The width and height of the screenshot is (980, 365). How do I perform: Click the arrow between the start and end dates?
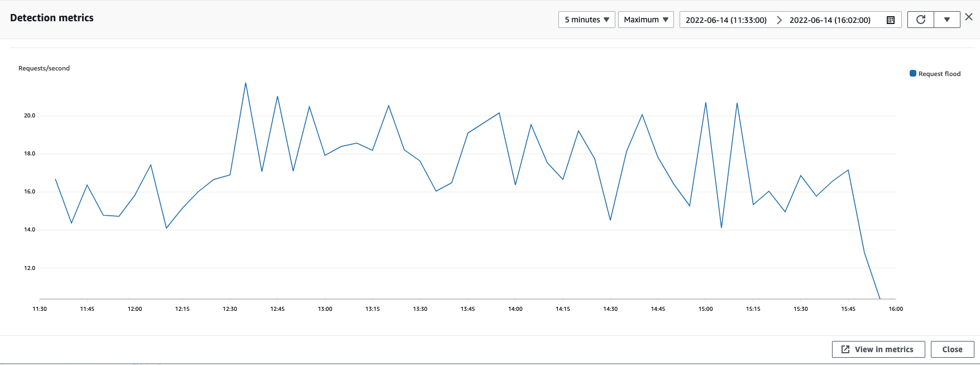(779, 20)
